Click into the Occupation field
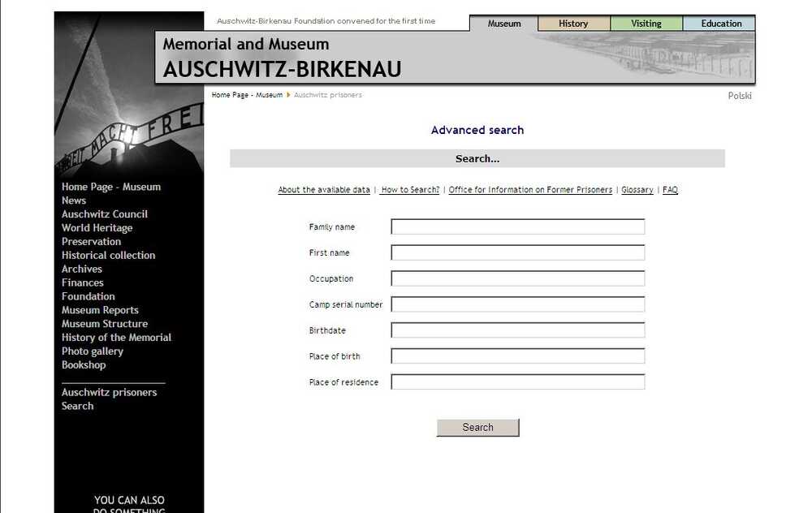The width and height of the screenshot is (812, 513). (x=518, y=278)
